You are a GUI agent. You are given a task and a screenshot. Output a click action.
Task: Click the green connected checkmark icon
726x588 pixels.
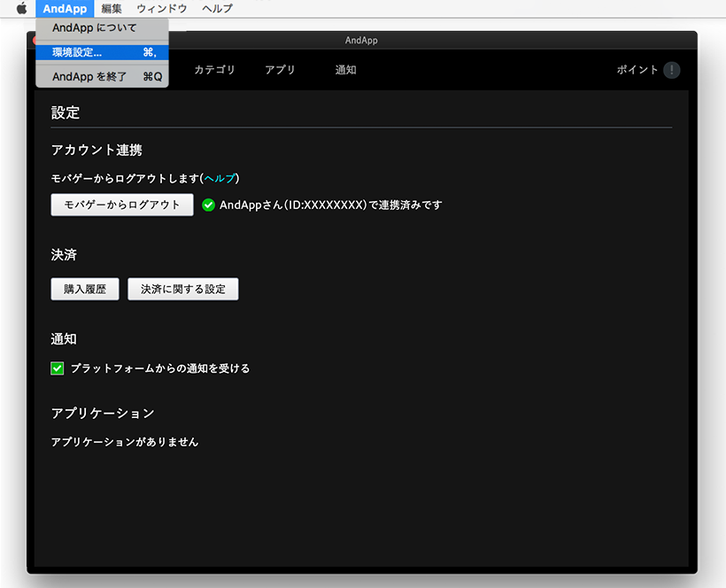click(208, 205)
